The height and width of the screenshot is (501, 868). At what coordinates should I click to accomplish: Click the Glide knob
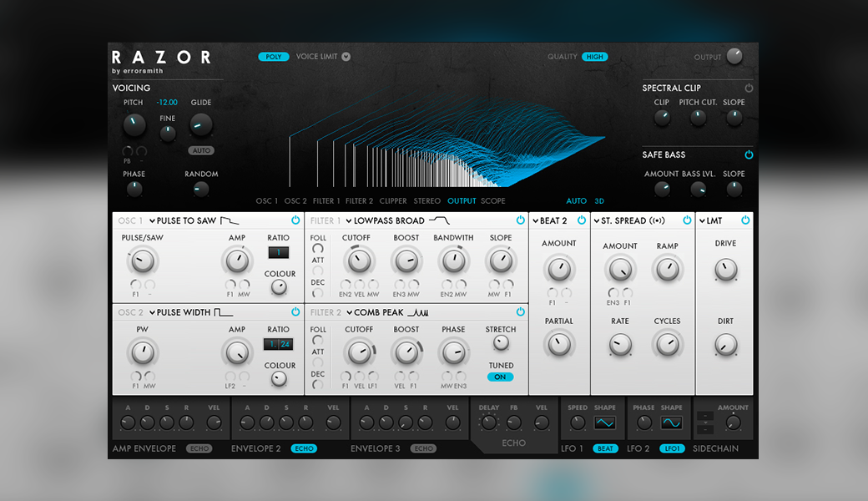(201, 125)
